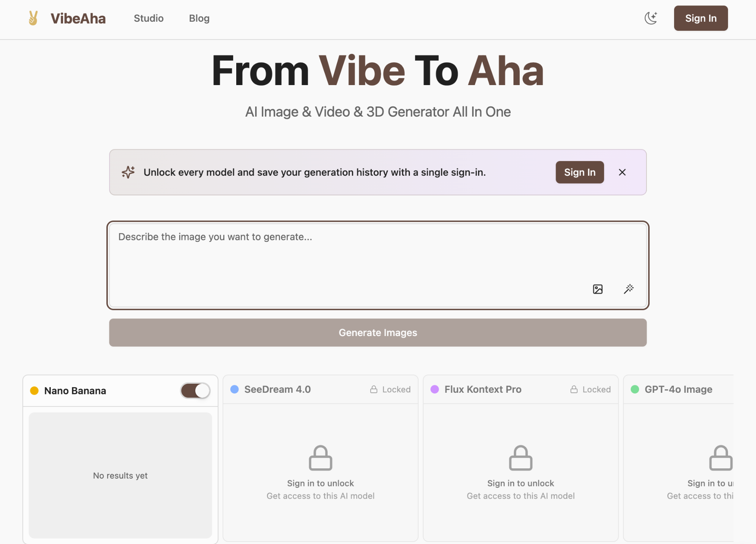Image resolution: width=756 pixels, height=544 pixels.
Task: Disable the Nano Banana model toggle
Action: coord(195,390)
